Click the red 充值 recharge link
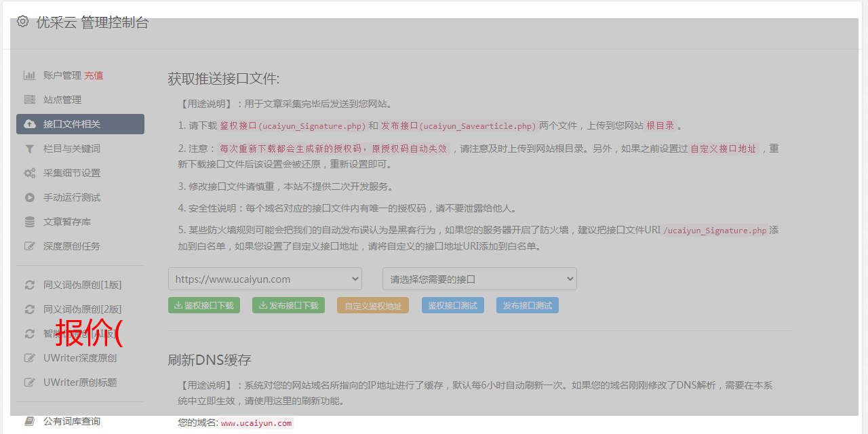Image resolution: width=868 pixels, height=434 pixels. 94,75
